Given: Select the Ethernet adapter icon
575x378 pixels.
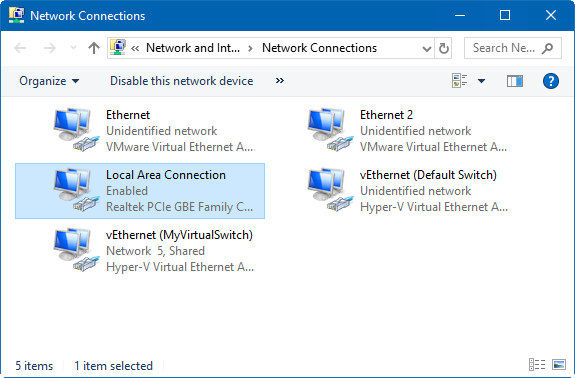Looking at the screenshot, I should (76, 130).
